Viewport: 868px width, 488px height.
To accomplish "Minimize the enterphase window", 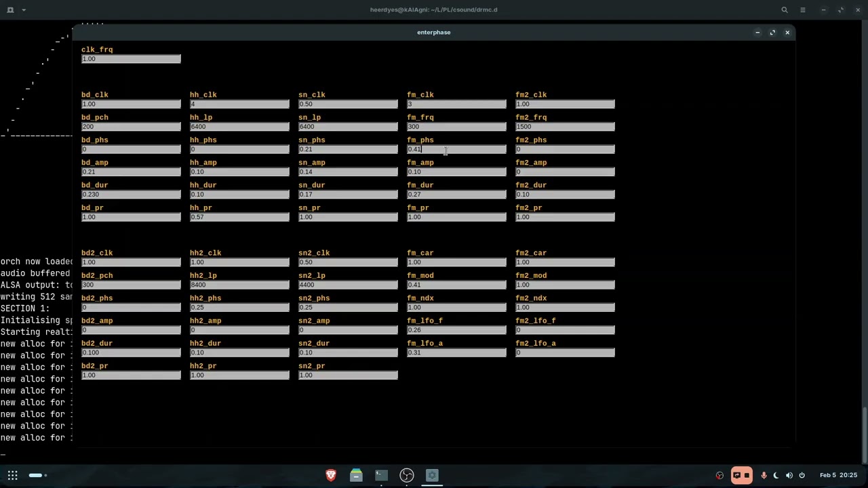I will click(757, 33).
